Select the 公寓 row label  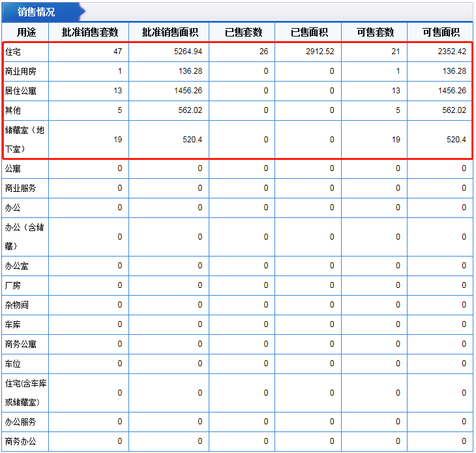pyautogui.click(x=13, y=168)
